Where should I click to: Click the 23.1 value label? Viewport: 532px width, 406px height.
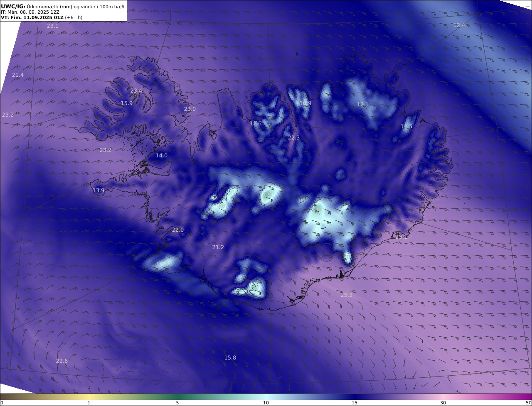coord(52,26)
